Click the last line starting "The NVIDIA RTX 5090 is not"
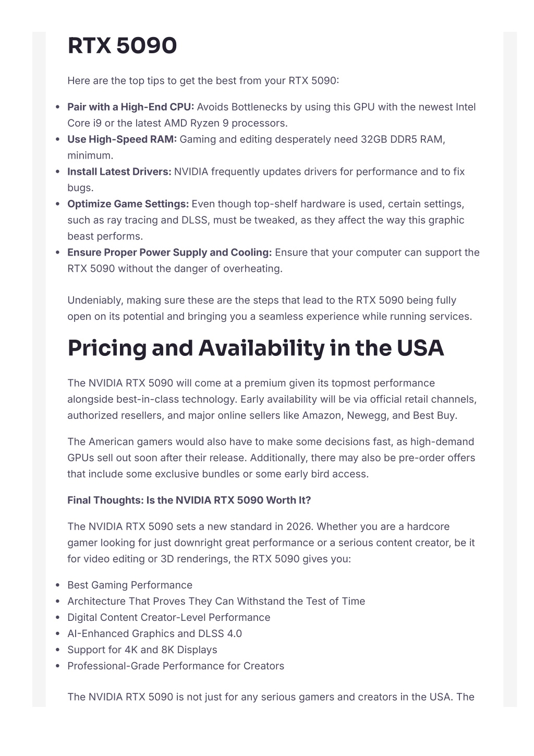This screenshot has height=756, width=534. 271,697
